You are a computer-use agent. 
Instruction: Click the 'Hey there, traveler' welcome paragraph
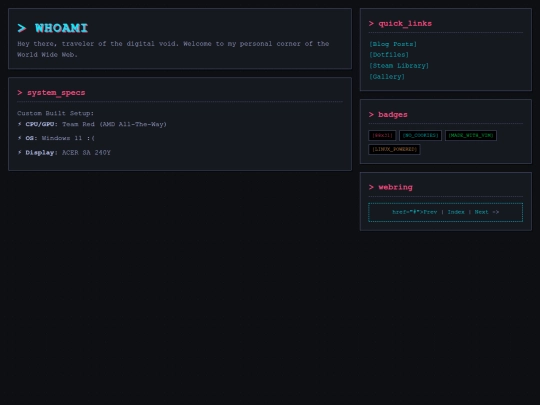tap(173, 49)
